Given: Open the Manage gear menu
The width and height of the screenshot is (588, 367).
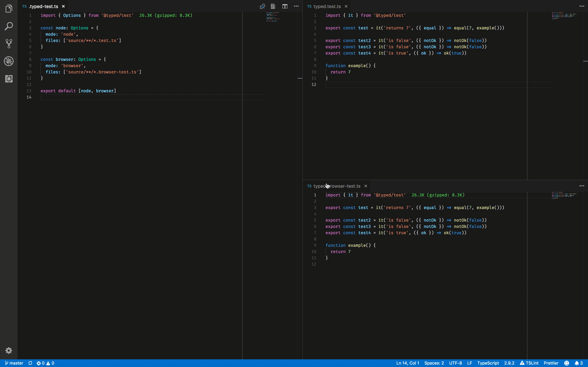Looking at the screenshot, I should [9, 351].
